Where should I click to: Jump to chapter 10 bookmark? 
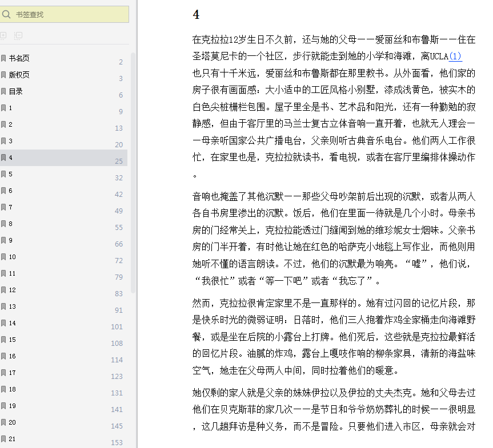(63, 257)
